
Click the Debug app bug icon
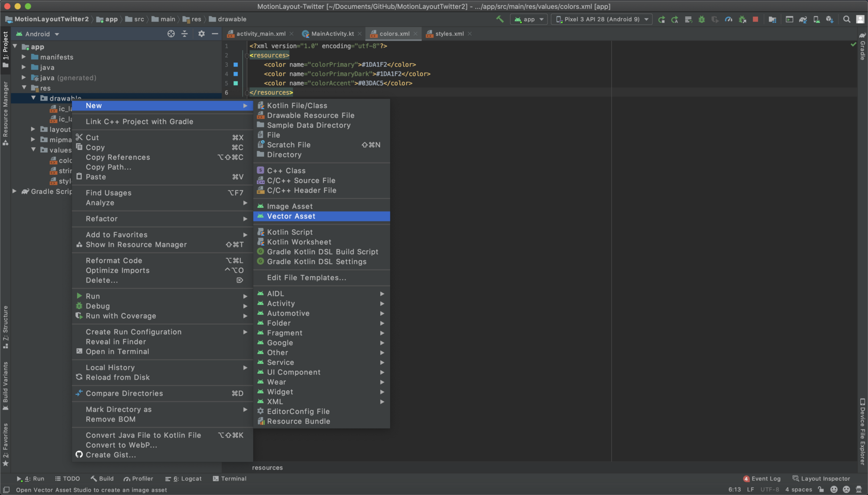pyautogui.click(x=701, y=19)
